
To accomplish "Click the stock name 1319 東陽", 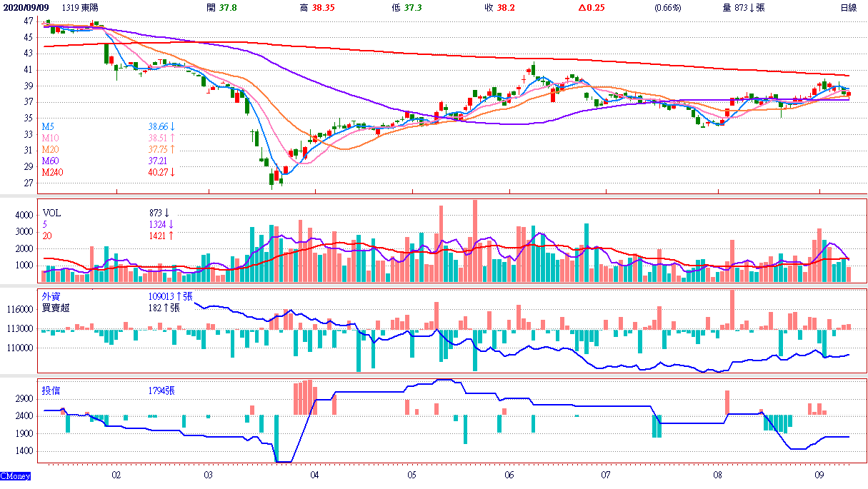I will click(x=80, y=7).
